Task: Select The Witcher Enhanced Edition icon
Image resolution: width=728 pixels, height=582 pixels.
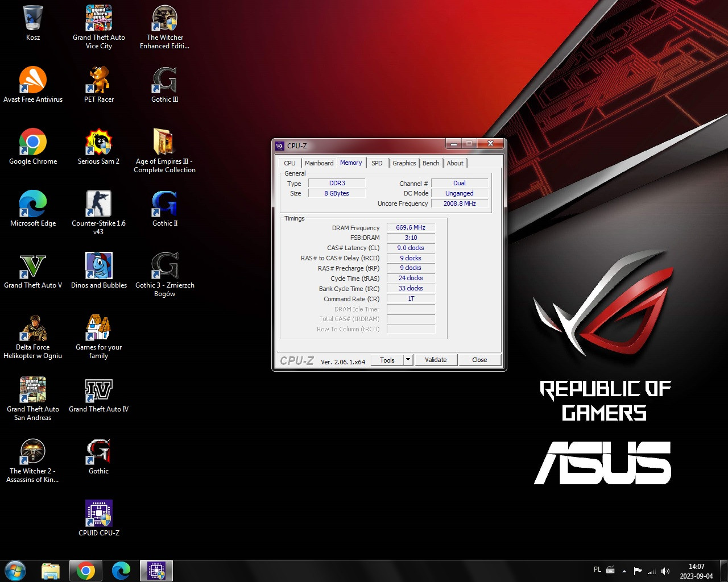Action: click(164, 18)
